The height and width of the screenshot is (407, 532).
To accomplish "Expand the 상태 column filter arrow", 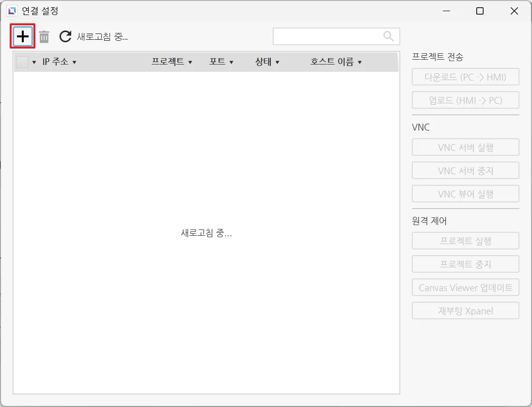I will [277, 63].
